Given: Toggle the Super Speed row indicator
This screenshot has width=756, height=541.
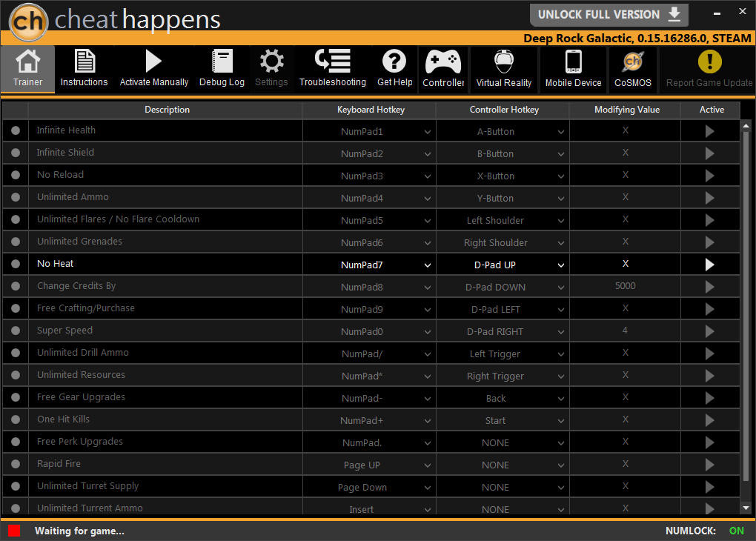Looking at the screenshot, I should 16,331.
